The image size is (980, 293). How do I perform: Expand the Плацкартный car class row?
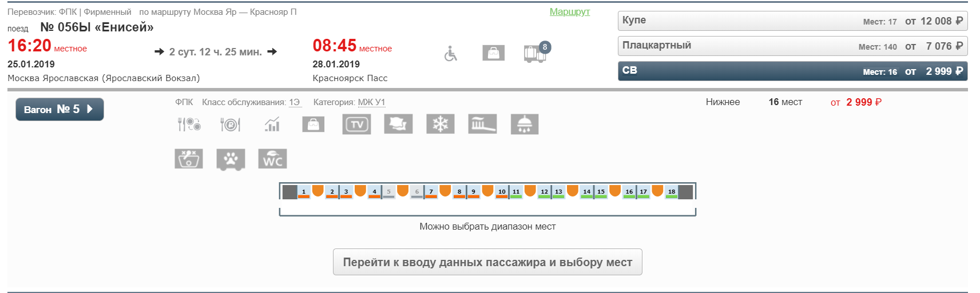[792, 46]
